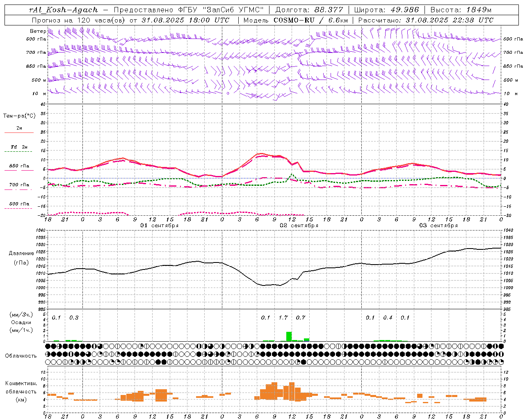Click the longitude value Долгота: 88.377

pyautogui.click(x=309, y=10)
